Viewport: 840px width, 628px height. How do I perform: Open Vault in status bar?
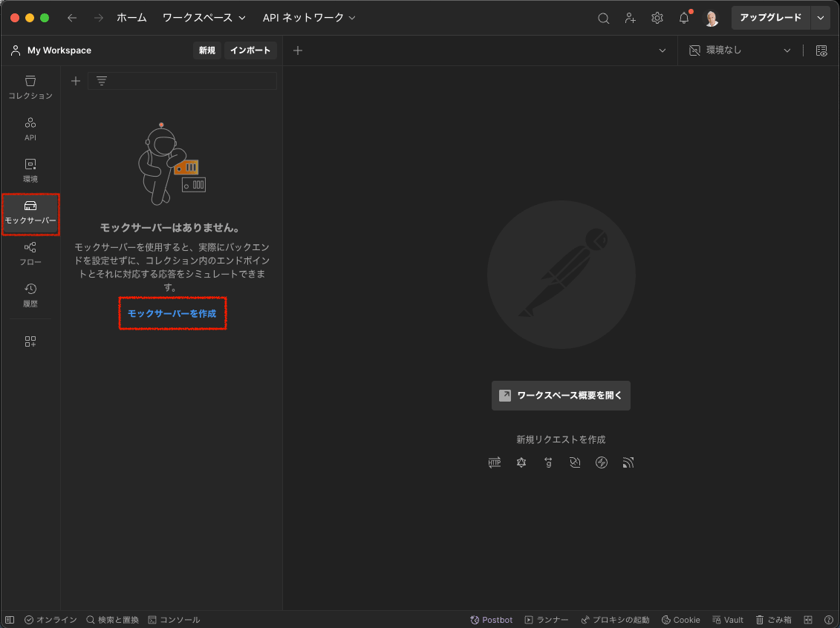(x=728, y=620)
